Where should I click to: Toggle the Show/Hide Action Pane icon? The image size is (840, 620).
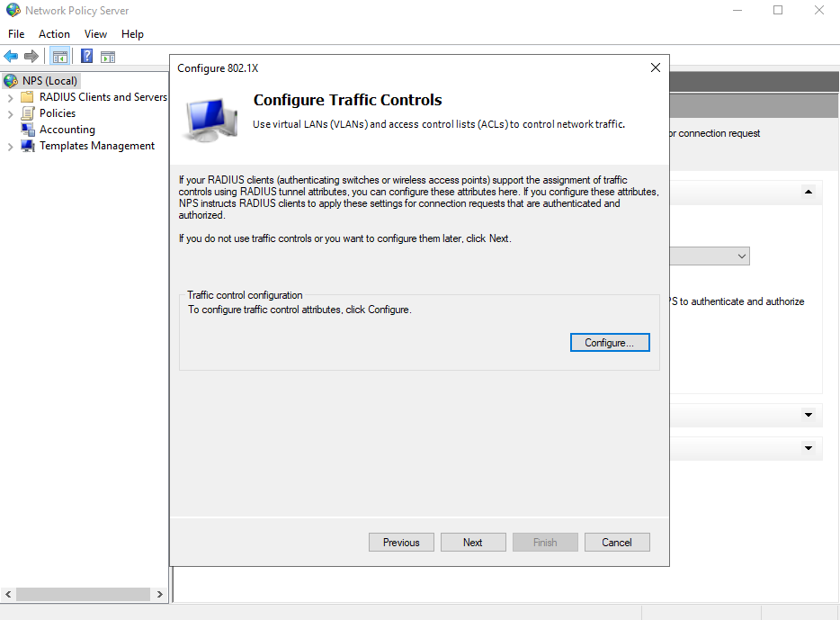[108, 57]
